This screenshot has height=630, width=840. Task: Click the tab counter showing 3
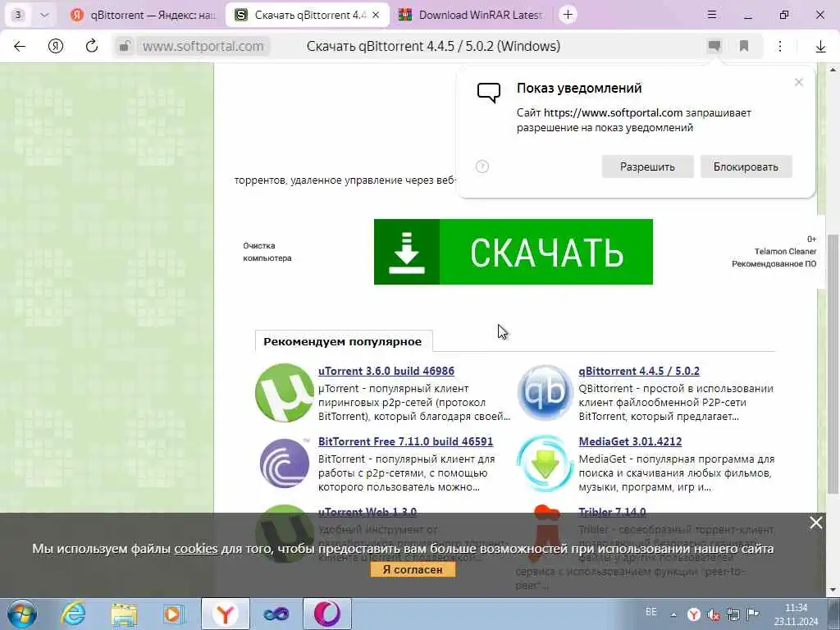click(x=18, y=15)
